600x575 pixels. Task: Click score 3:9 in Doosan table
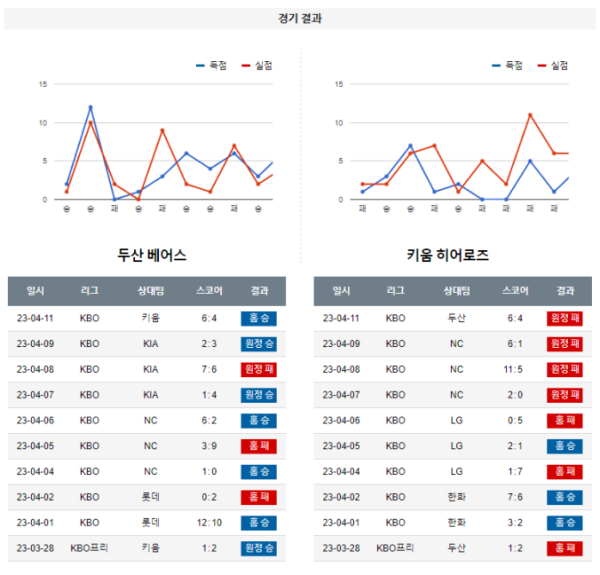point(209,446)
